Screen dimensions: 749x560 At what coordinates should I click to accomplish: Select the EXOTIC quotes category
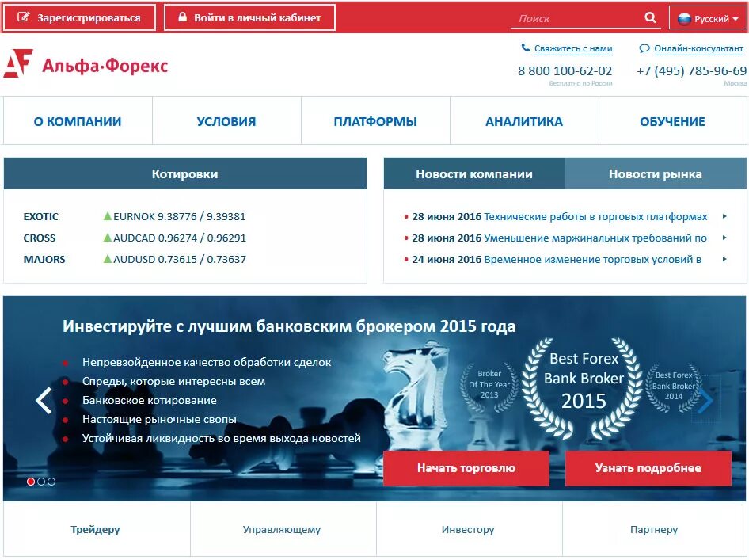pos(41,216)
